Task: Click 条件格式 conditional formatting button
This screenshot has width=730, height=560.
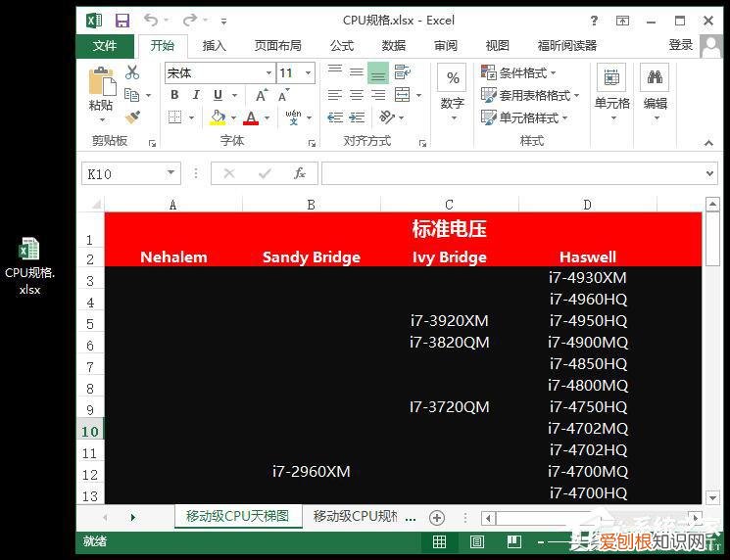Action: pos(519,72)
